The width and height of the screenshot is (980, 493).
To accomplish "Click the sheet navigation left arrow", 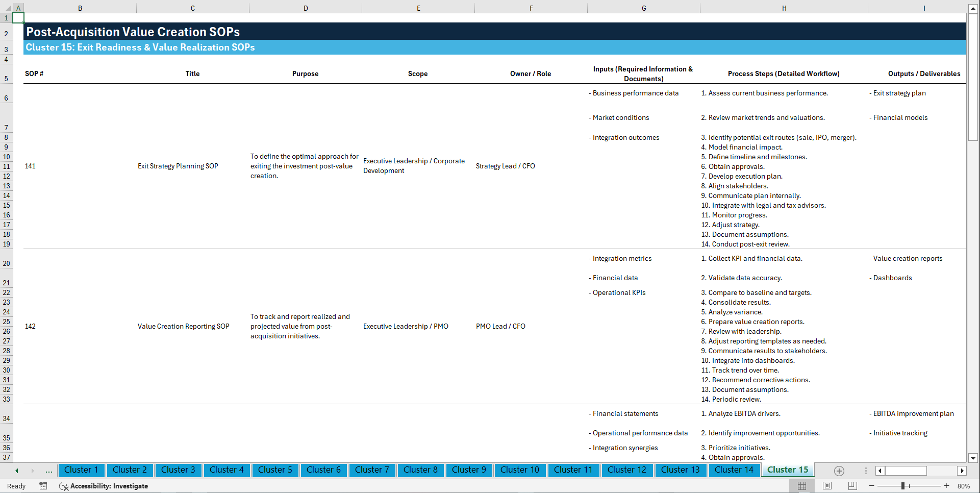I will point(16,471).
